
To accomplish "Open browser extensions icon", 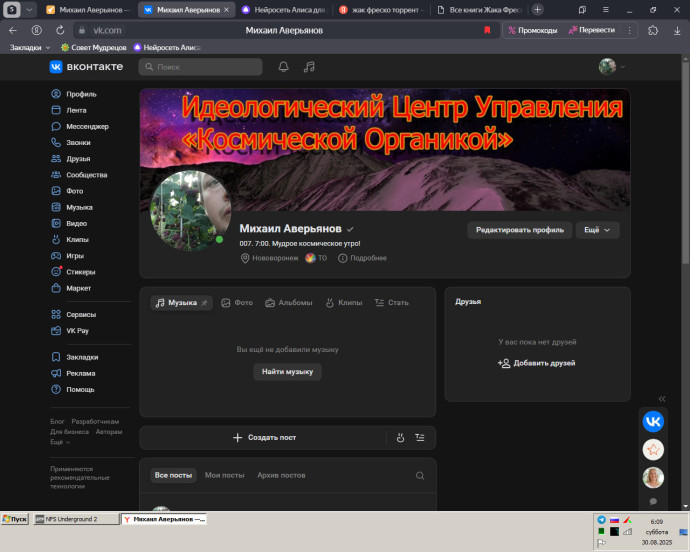I will coord(653,30).
